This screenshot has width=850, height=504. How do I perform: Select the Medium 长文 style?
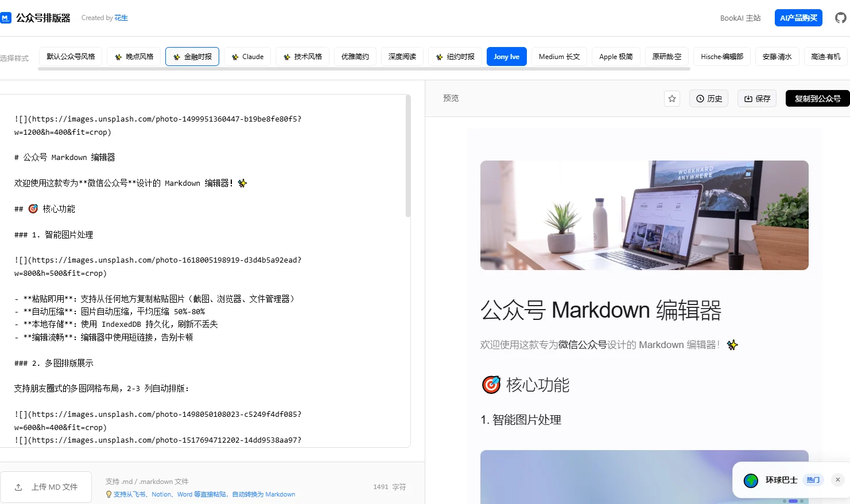click(x=559, y=57)
